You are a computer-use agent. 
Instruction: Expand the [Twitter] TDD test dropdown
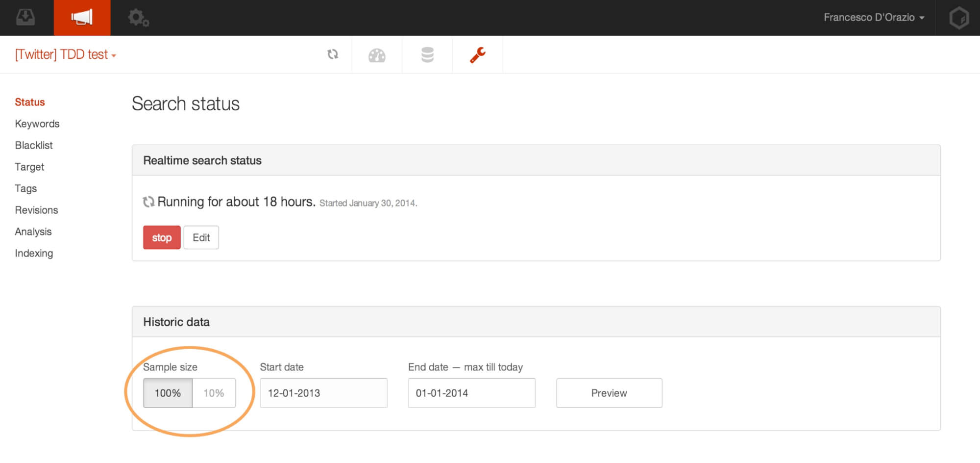pos(66,54)
